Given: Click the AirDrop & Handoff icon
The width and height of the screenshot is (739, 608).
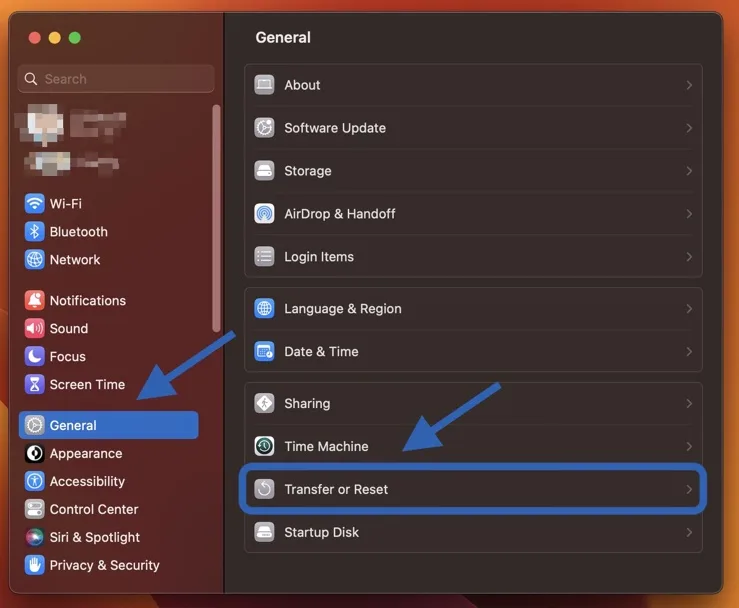Looking at the screenshot, I should (x=264, y=214).
